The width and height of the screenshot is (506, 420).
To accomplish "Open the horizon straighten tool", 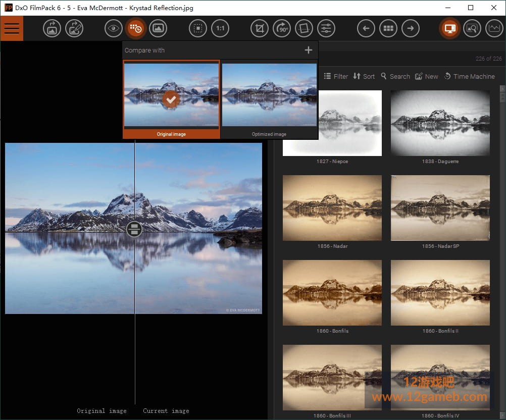I will click(304, 28).
